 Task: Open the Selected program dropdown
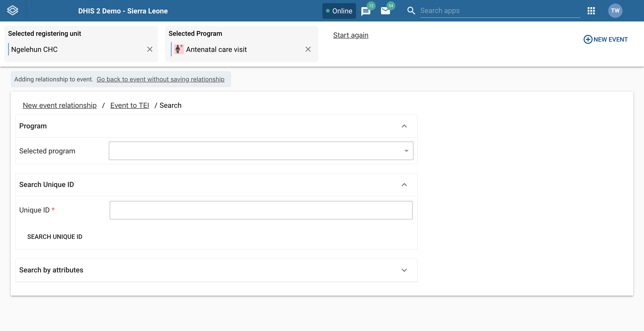click(261, 151)
